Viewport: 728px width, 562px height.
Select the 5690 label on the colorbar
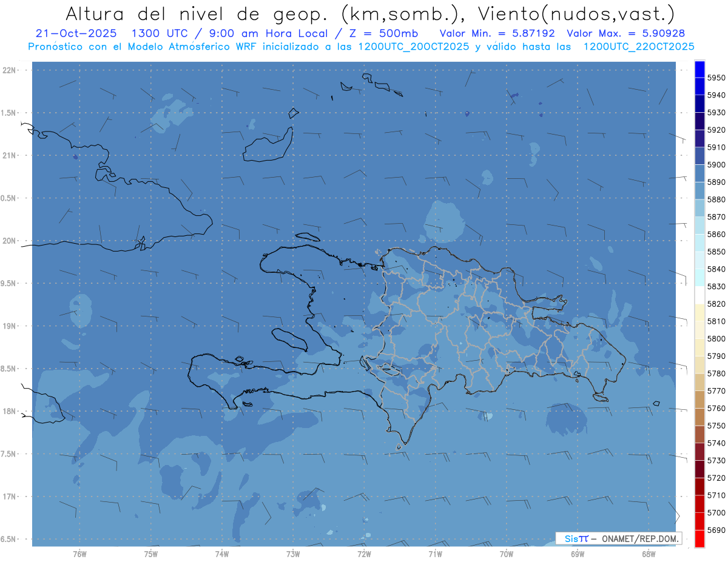(716, 530)
